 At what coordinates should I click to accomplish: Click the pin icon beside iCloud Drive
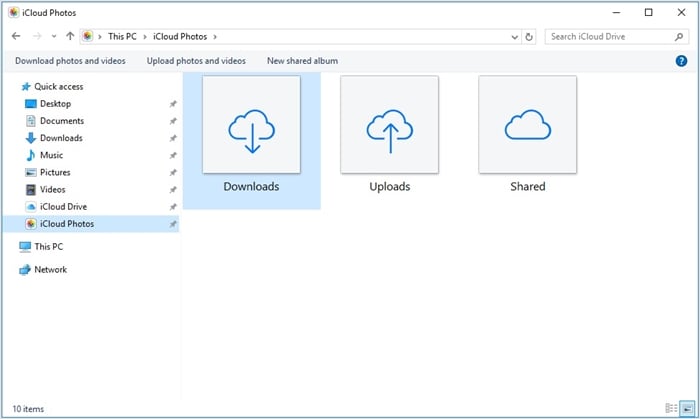173,207
